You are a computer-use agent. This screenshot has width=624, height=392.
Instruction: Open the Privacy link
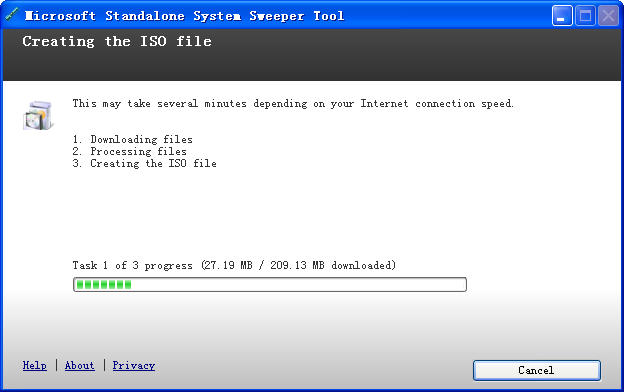click(x=134, y=365)
